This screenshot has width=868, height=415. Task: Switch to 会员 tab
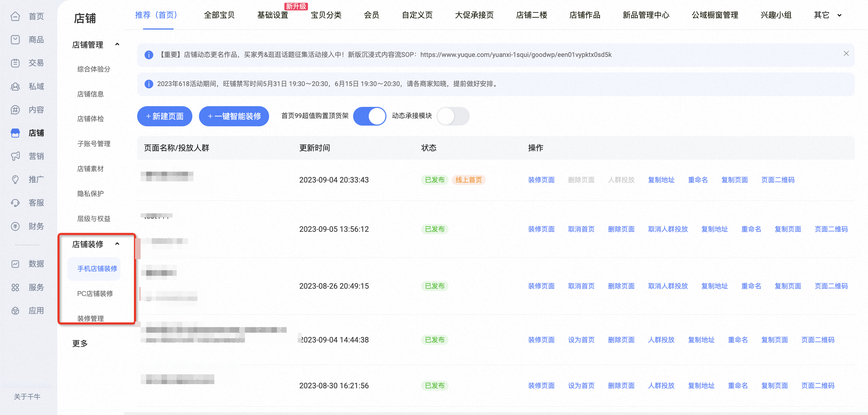372,15
